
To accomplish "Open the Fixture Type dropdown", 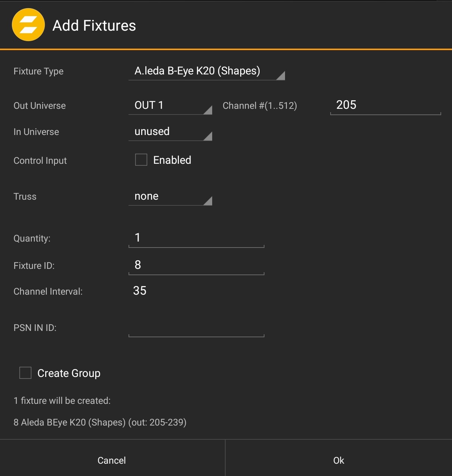I will point(207,71).
